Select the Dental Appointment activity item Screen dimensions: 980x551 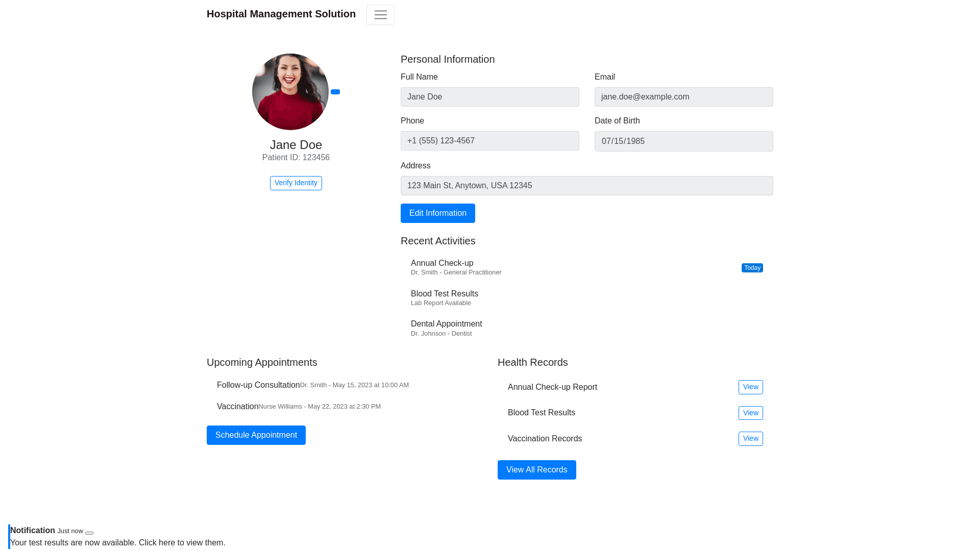[x=446, y=328]
